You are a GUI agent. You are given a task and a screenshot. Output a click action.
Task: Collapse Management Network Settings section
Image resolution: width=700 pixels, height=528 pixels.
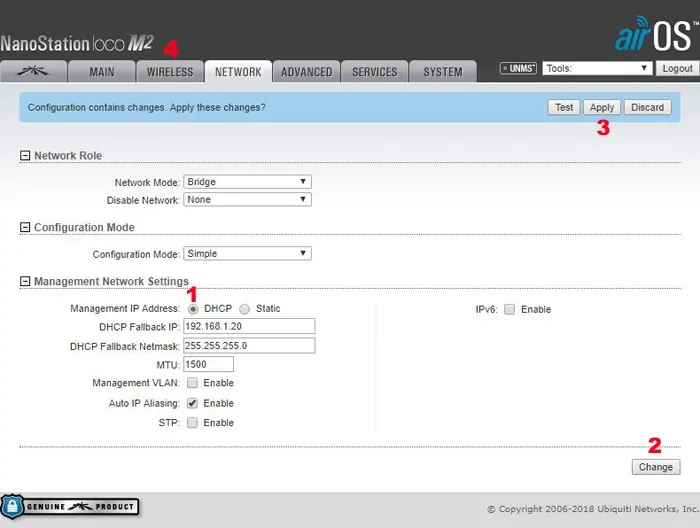[x=25, y=282]
